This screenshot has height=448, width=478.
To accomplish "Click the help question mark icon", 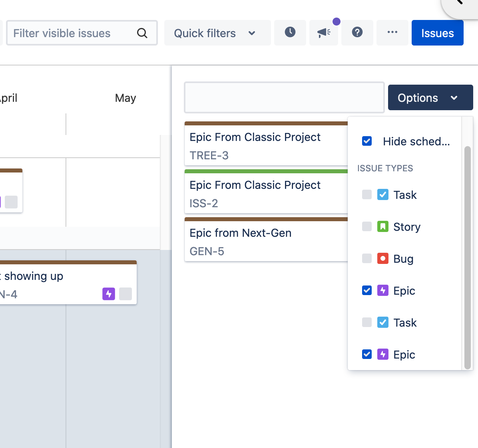I will 357,32.
